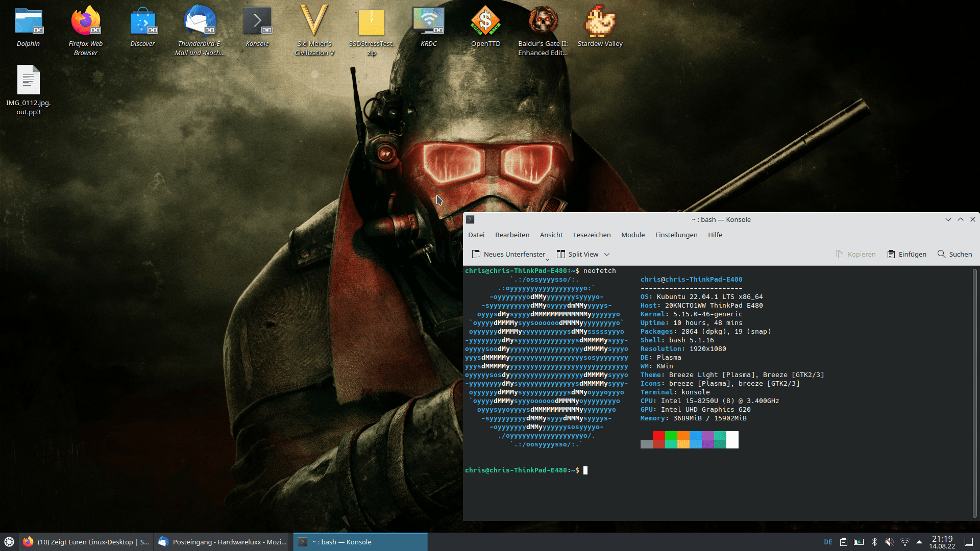Expand hidden system tray icons arrow
Screen dimensions: 980x551
tap(919, 542)
